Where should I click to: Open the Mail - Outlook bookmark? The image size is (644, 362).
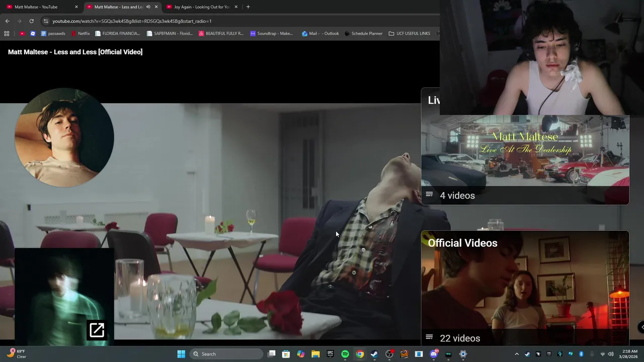[320, 34]
